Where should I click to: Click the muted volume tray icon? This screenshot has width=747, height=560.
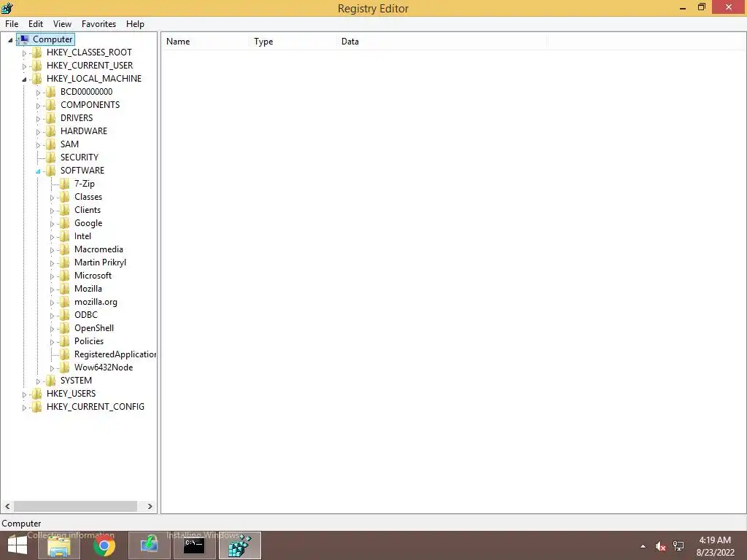coord(660,546)
